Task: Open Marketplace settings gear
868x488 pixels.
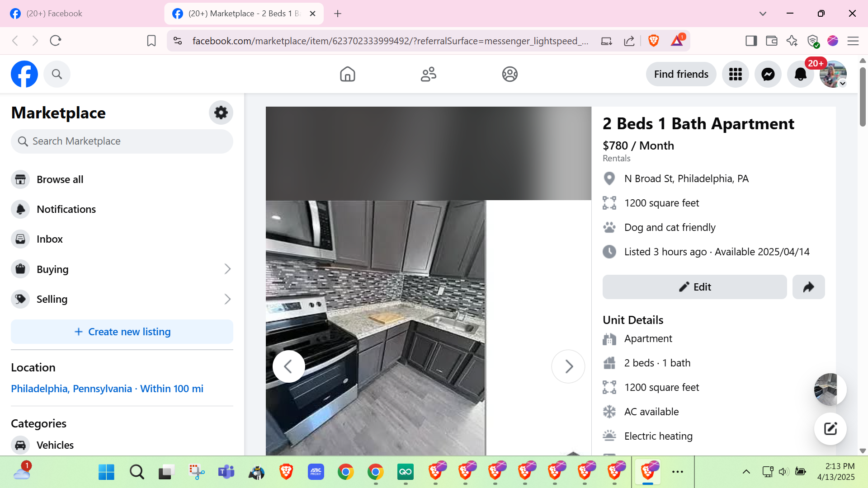Action: point(221,113)
